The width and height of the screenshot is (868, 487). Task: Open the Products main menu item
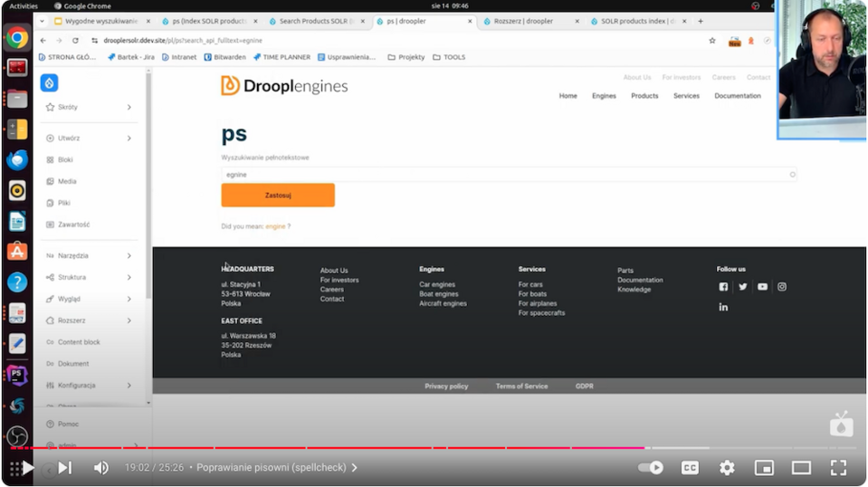644,96
